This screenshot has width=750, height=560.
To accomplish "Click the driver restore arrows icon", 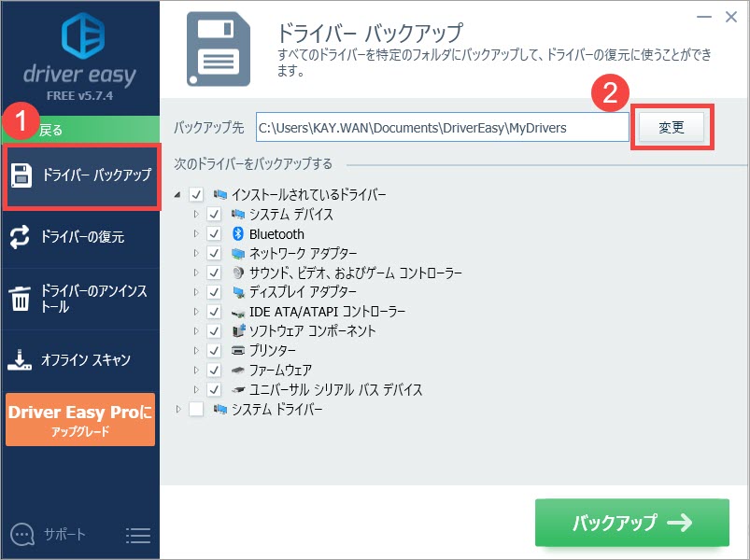I will (x=20, y=237).
